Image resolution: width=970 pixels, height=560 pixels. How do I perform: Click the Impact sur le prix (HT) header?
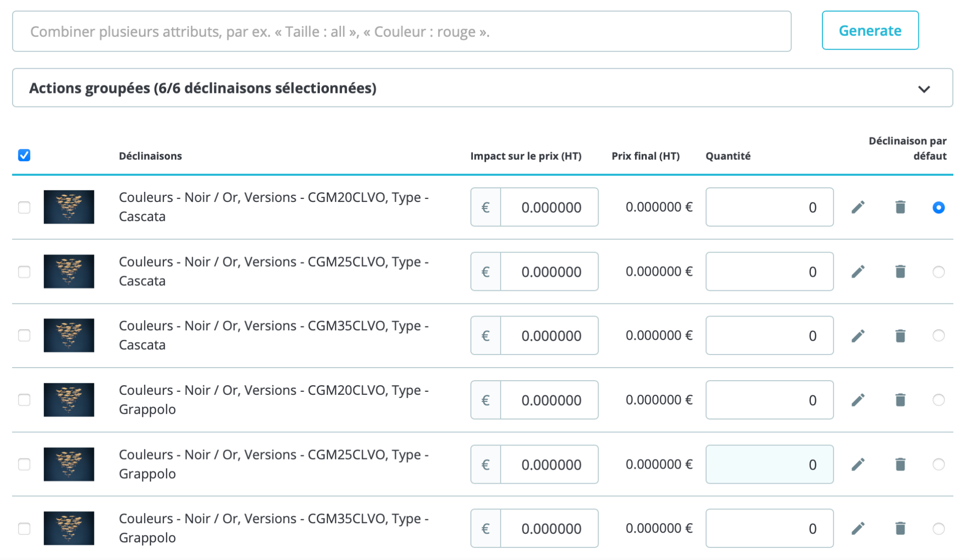(x=526, y=156)
